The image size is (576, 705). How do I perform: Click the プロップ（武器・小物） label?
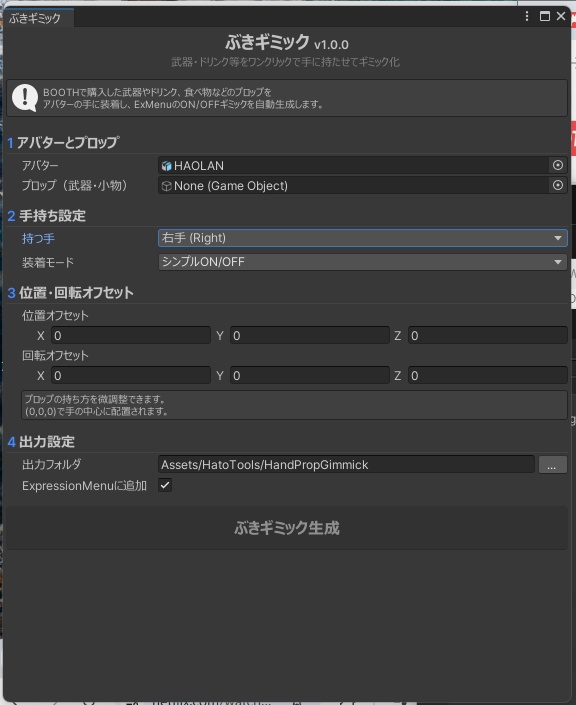pos(75,185)
